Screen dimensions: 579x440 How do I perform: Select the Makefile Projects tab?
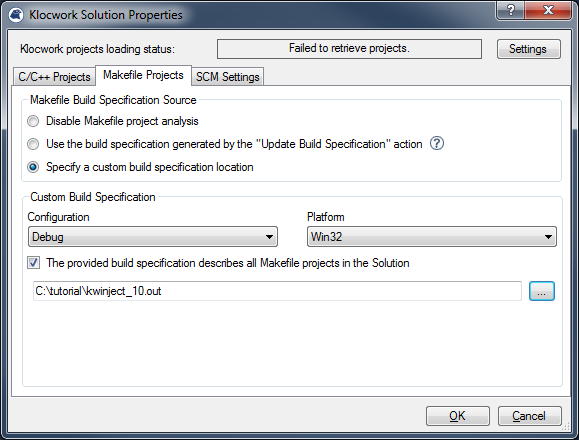[143, 75]
